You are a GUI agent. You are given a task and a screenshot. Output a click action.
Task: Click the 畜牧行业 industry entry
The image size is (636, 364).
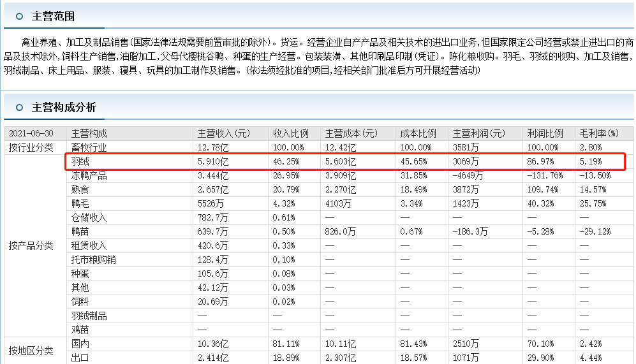coord(89,147)
